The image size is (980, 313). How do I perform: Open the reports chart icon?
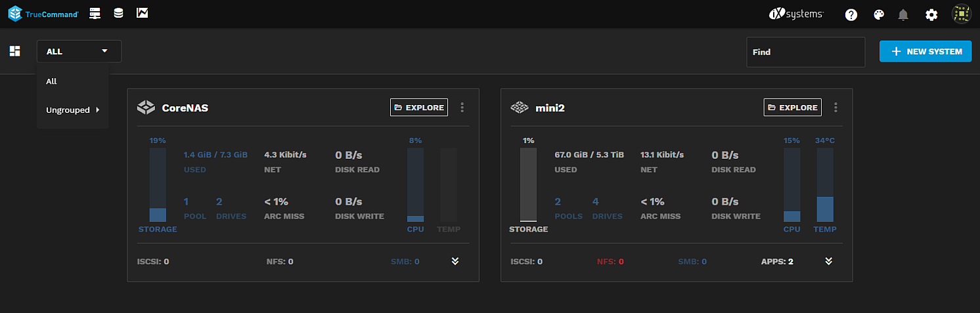pyautogui.click(x=142, y=14)
